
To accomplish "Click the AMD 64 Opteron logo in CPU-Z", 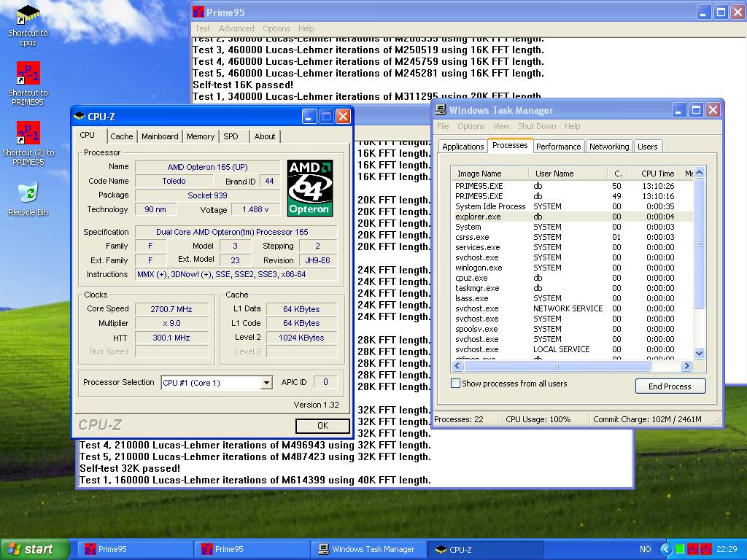I will point(309,188).
